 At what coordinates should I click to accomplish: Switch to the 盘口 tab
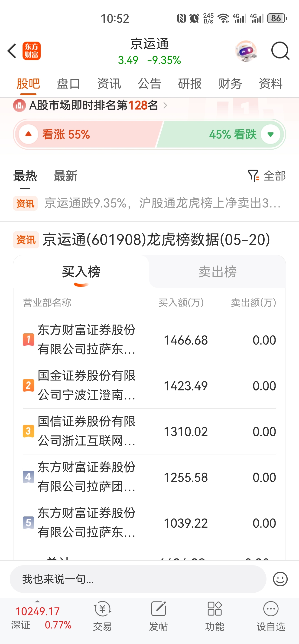pos(68,83)
